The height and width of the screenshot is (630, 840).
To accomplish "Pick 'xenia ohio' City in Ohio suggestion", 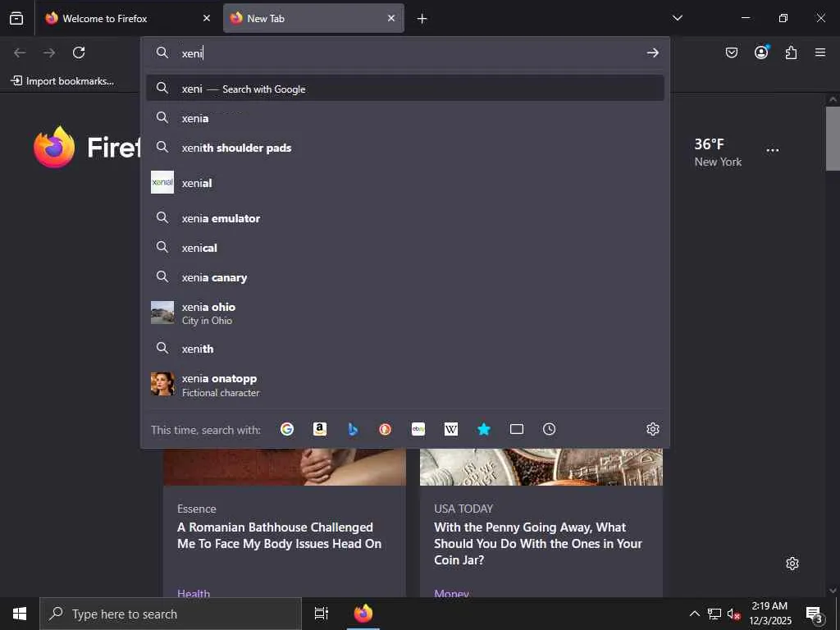I will 405,313.
